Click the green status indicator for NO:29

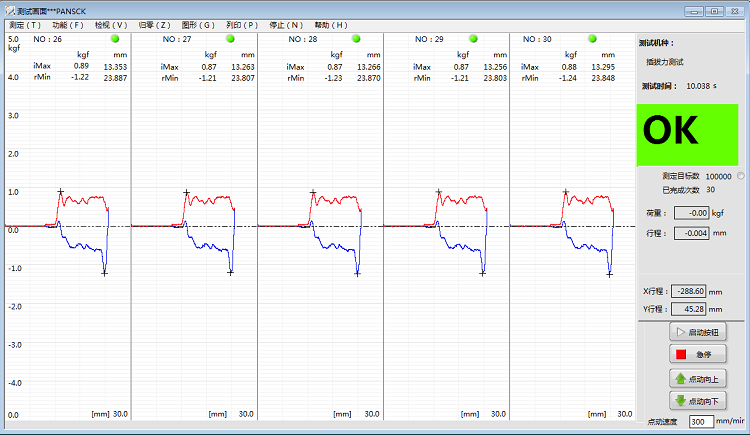[x=473, y=39]
